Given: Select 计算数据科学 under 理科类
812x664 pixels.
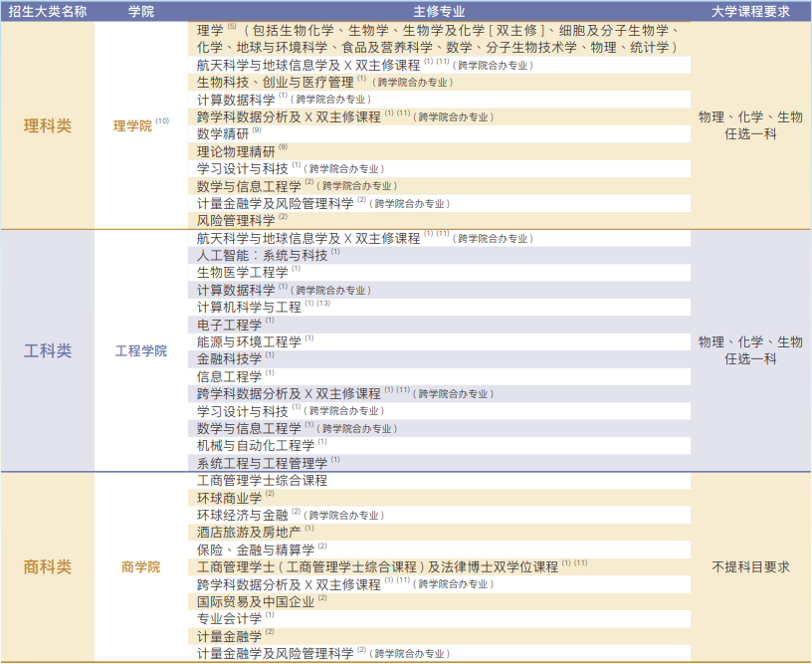Looking at the screenshot, I should tap(439, 100).
